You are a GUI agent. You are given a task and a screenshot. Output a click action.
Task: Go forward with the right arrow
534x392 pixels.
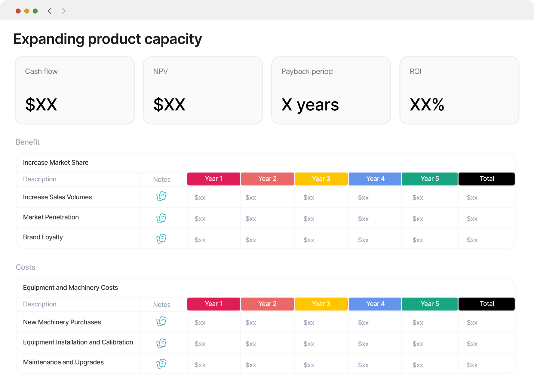[x=64, y=11]
